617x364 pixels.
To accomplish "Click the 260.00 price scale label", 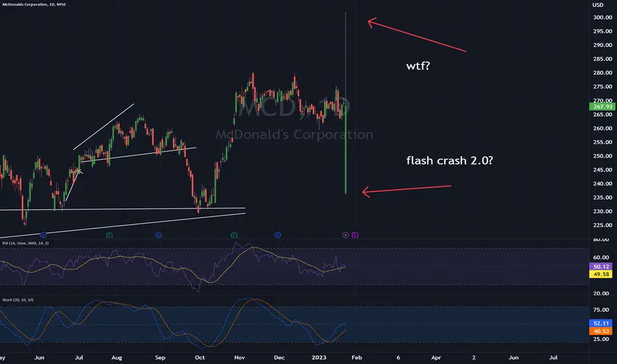I will pyautogui.click(x=602, y=128).
